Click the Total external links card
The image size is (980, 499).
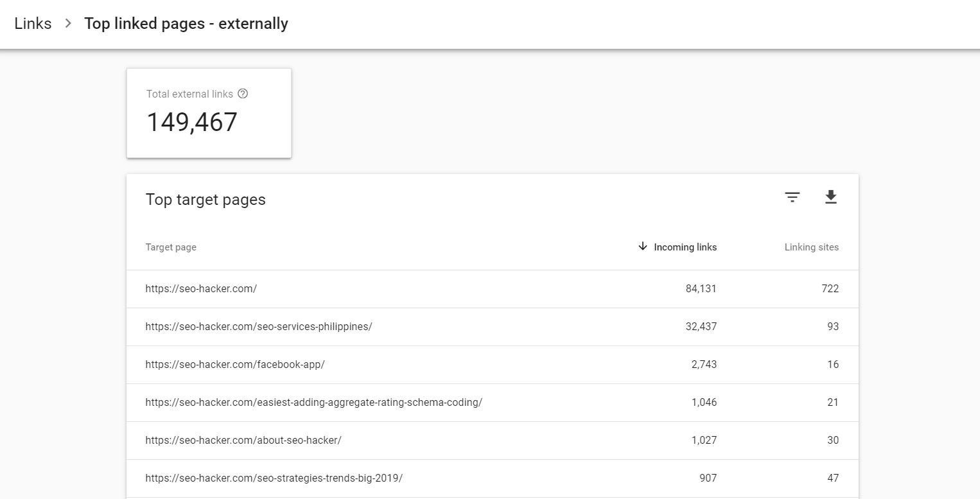click(209, 113)
